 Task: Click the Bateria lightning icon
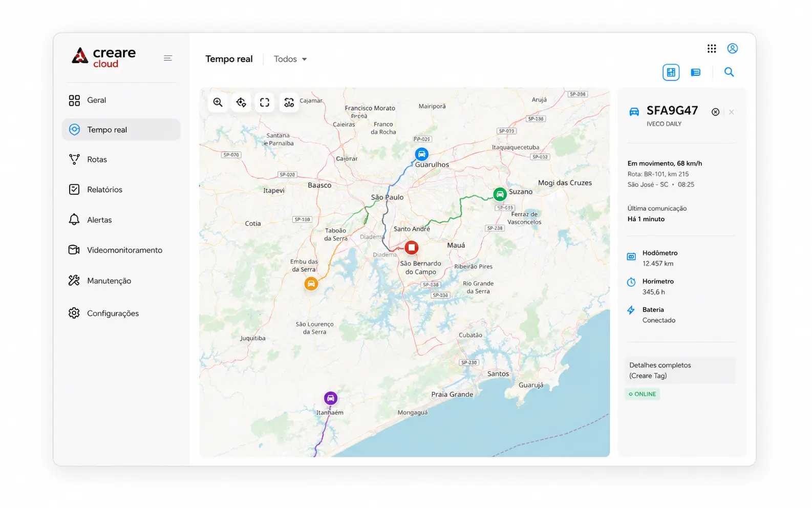tap(631, 310)
